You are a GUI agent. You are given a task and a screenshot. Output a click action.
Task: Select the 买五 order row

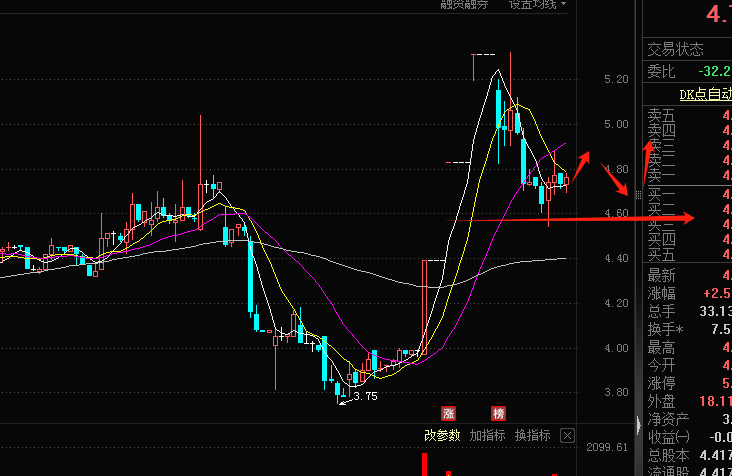(661, 253)
